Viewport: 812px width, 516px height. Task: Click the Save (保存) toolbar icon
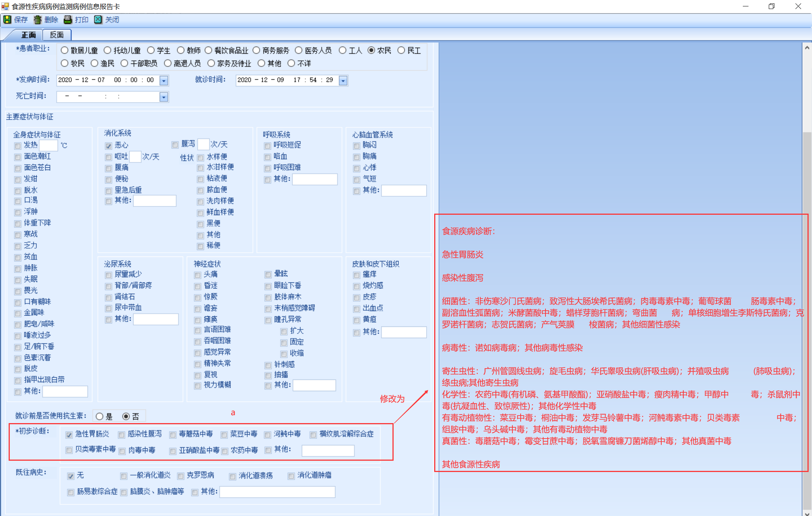coord(7,20)
